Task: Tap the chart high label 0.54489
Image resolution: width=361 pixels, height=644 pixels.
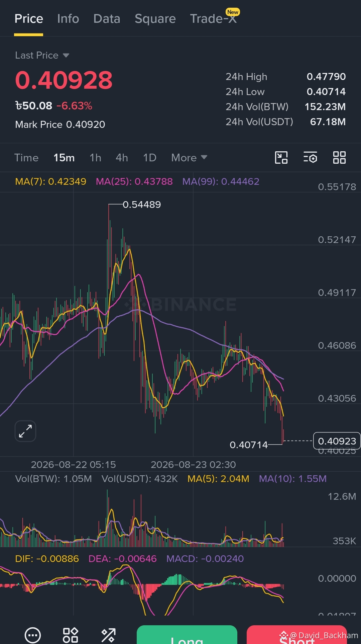Action: tap(142, 205)
